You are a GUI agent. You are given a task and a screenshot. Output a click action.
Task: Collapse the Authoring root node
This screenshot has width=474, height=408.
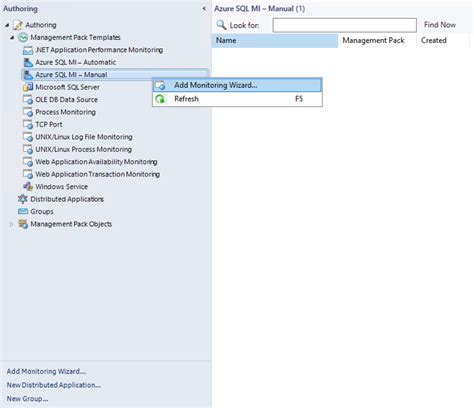pyautogui.click(x=7, y=25)
